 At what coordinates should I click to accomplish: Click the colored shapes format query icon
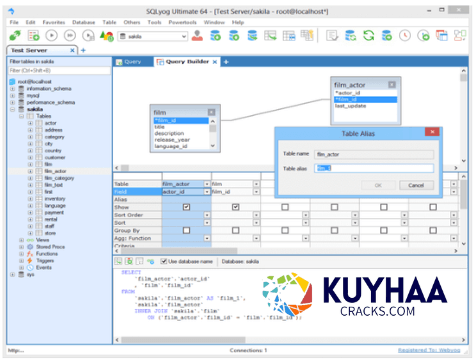point(107,35)
